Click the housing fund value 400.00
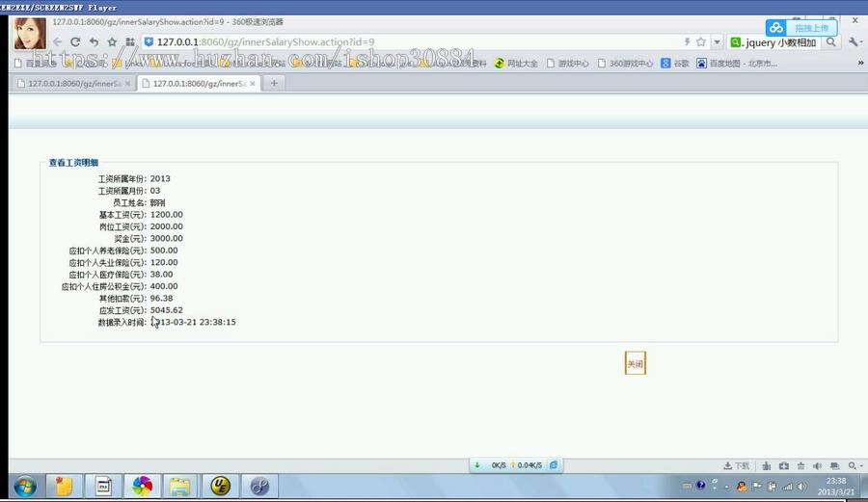868x502 pixels. [164, 286]
